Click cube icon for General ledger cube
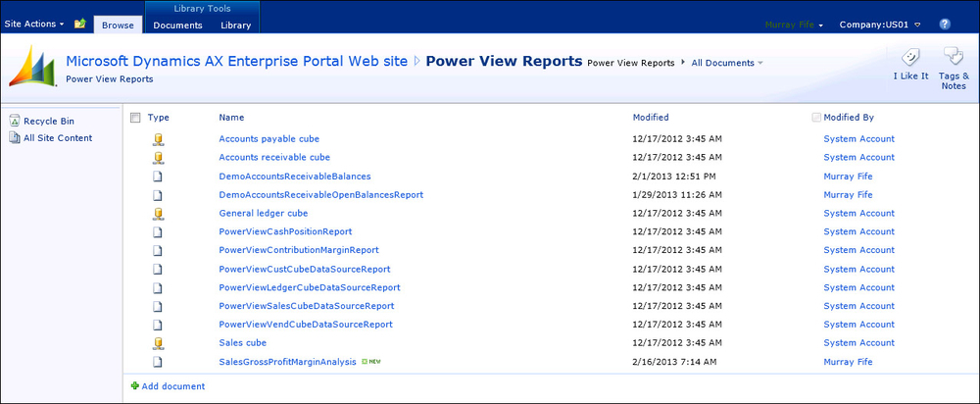Image resolution: width=980 pixels, height=404 pixels. 158,213
